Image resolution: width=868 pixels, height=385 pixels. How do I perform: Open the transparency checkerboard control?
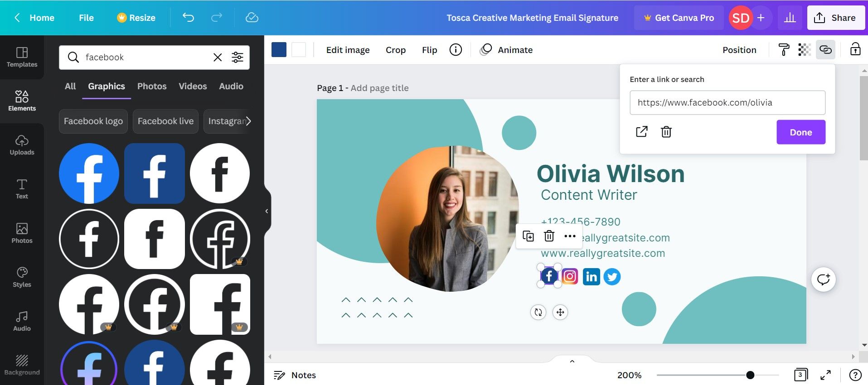[x=804, y=50]
